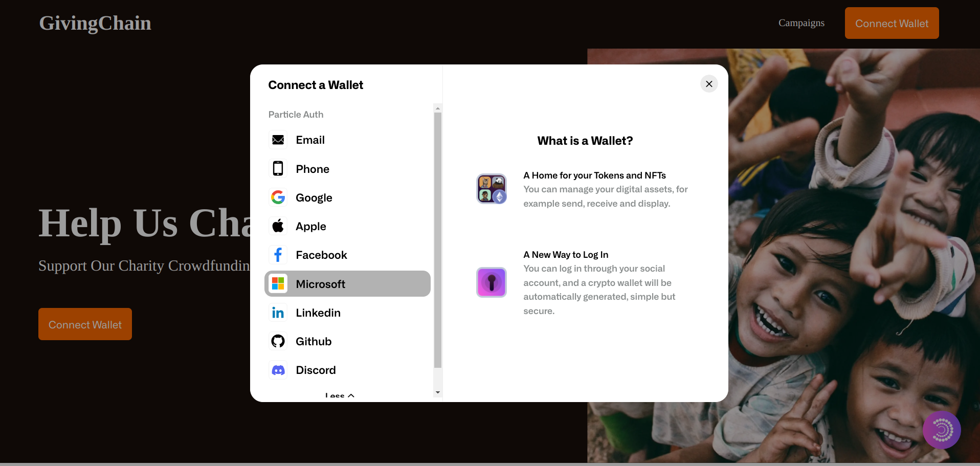Viewport: 980px width, 466px height.
Task: Click the 'Connect a Wallet' dialog title
Action: (316, 85)
